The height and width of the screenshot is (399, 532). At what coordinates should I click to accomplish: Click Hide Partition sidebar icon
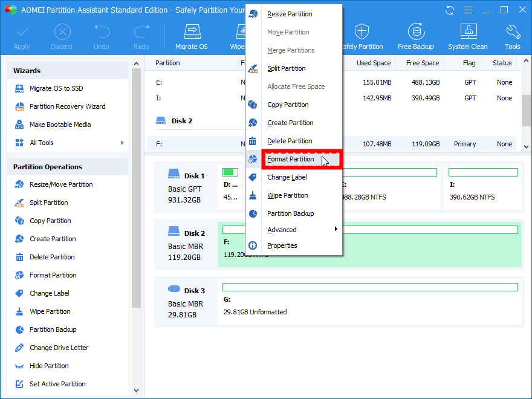(19, 366)
